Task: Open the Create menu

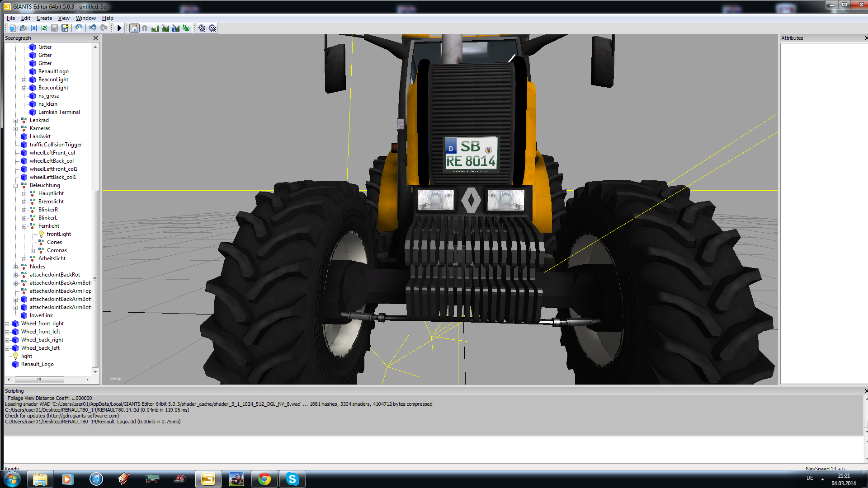Action: point(44,18)
